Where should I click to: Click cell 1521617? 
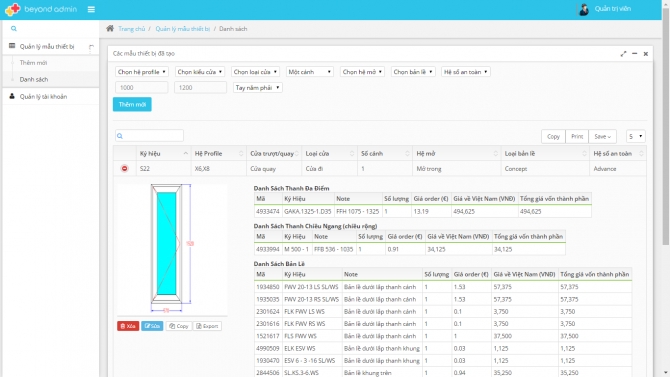[x=268, y=336]
